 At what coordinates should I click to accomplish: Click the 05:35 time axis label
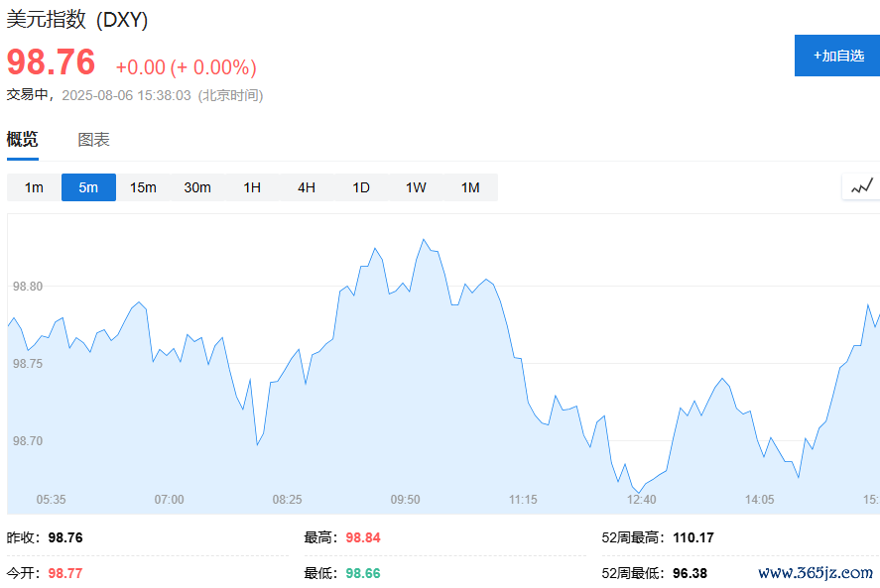51,500
